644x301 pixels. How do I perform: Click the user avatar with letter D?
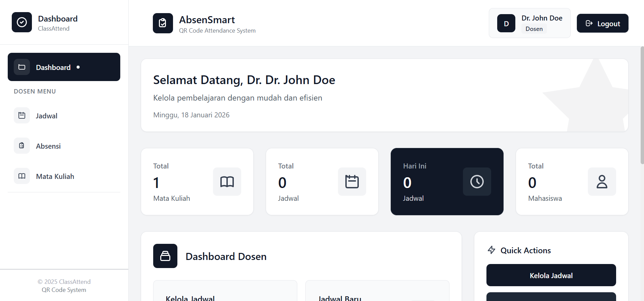point(506,23)
